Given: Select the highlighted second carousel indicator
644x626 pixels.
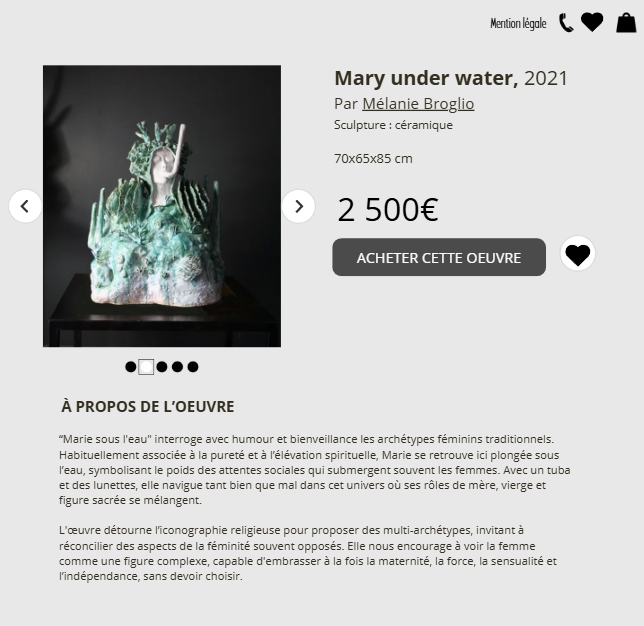Looking at the screenshot, I should point(146,367).
